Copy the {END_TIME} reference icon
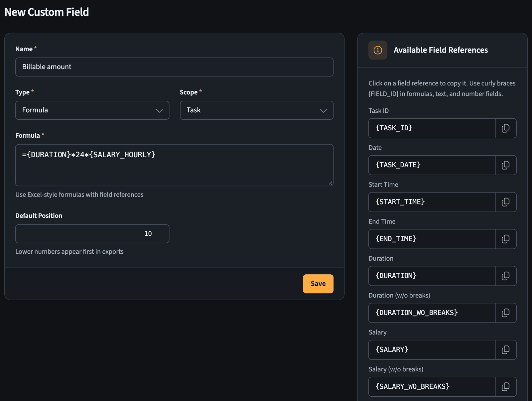The width and height of the screenshot is (532, 401). click(506, 239)
